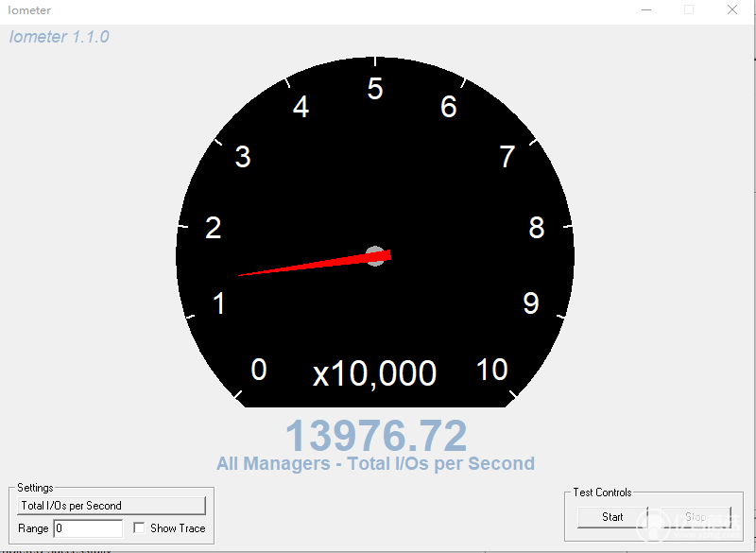The height and width of the screenshot is (553, 756).
Task: Click the Stop test button
Action: 696,517
